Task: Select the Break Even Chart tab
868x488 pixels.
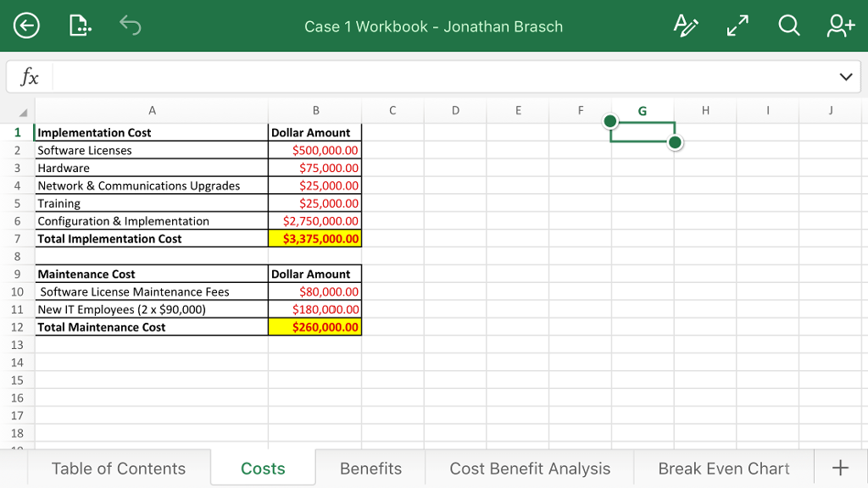Action: point(723,468)
